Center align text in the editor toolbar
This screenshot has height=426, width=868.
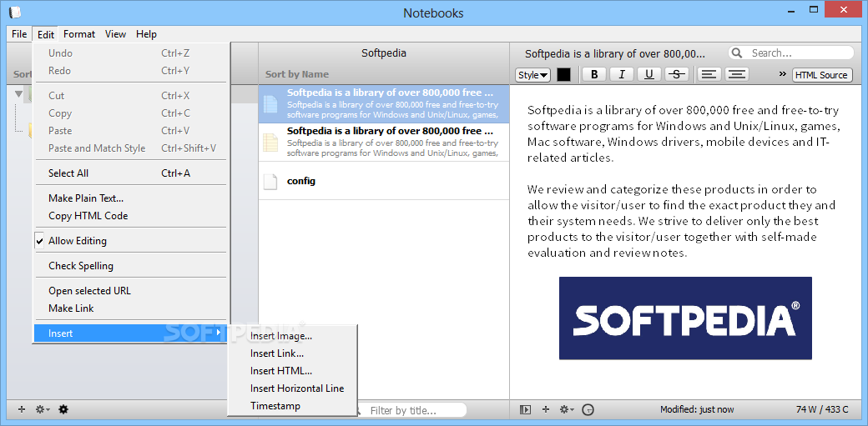click(736, 75)
